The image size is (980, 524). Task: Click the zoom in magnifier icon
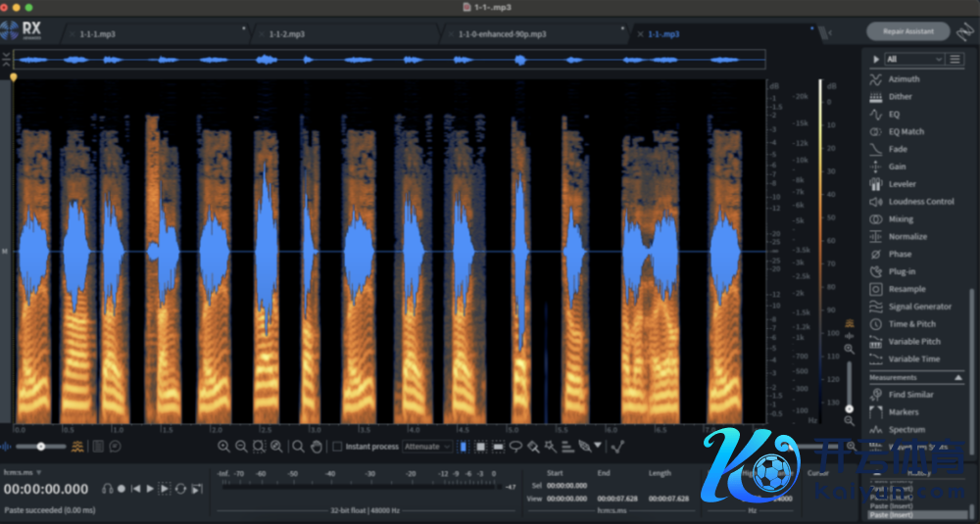click(x=223, y=447)
